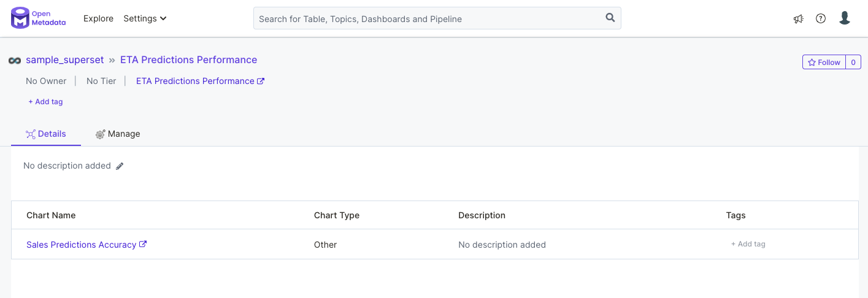The height and width of the screenshot is (298, 868).
Task: Click the follower count badge
Action: 853,62
